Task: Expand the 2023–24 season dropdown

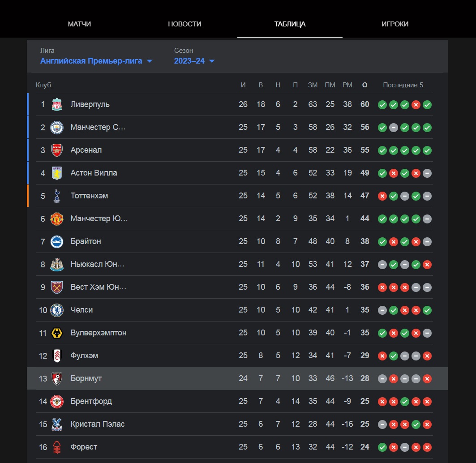Action: click(x=194, y=61)
